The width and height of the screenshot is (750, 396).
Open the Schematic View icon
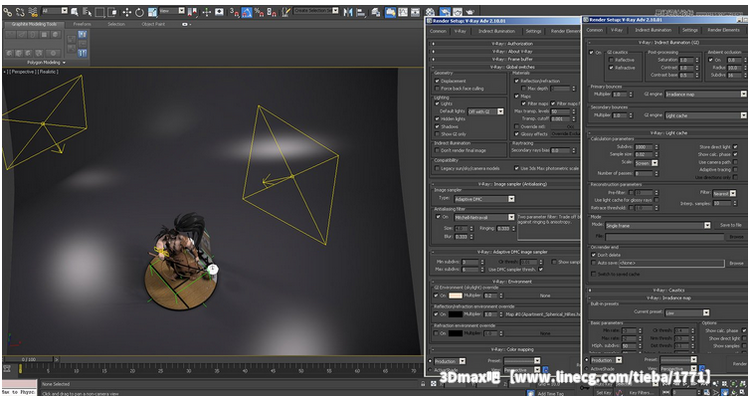415,12
